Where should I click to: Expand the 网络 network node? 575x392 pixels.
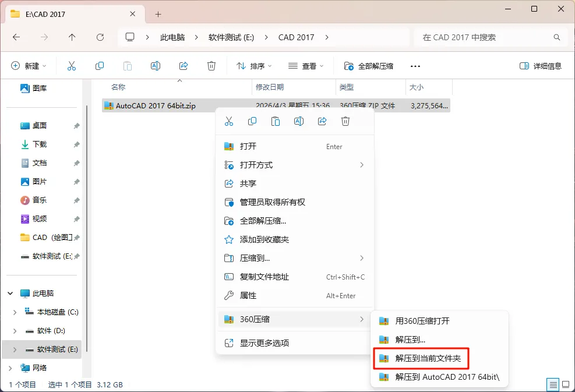click(x=10, y=368)
